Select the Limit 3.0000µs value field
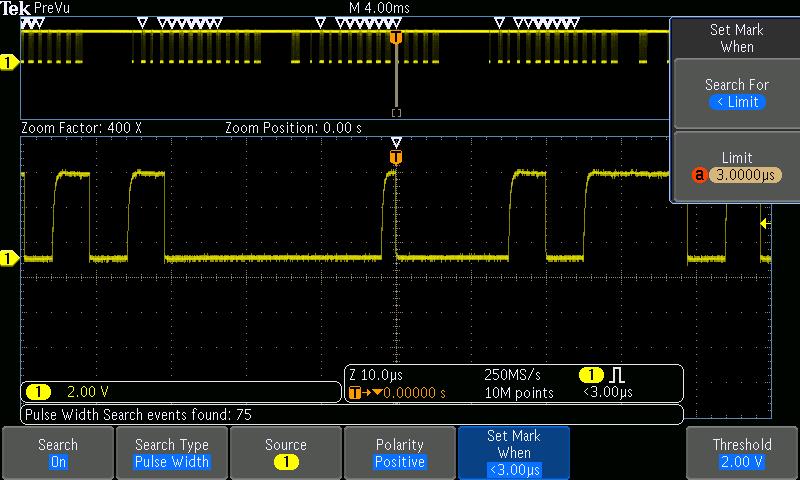The width and height of the screenshot is (800, 480). pos(745,175)
